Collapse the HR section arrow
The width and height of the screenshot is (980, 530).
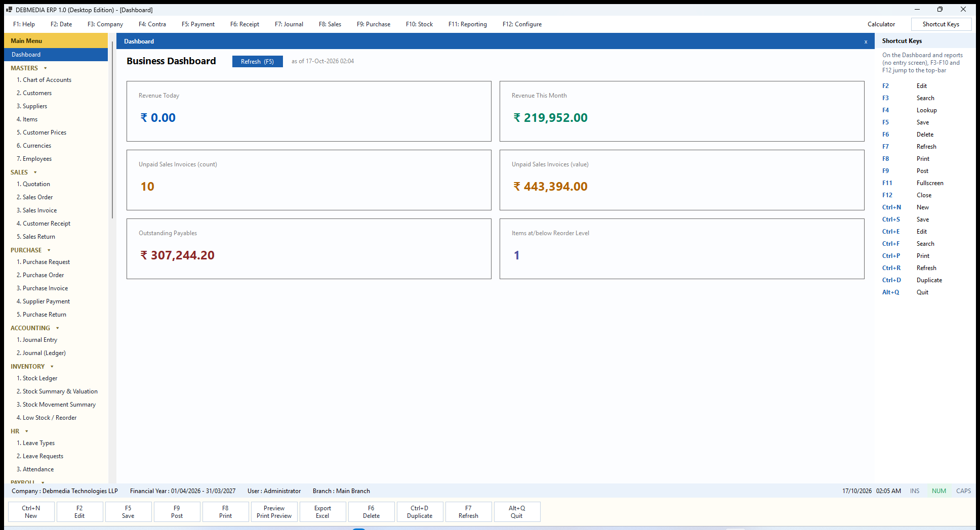[27, 431]
